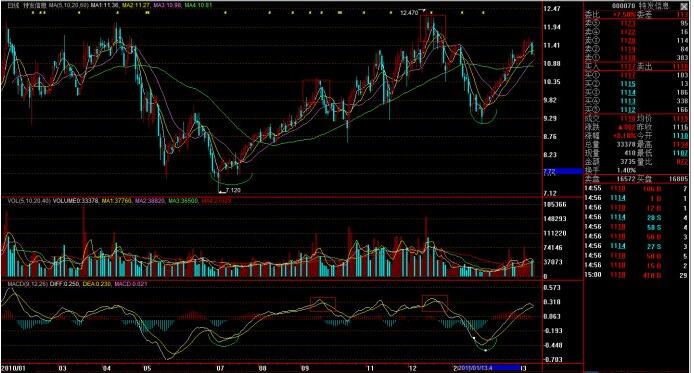The image size is (694, 373).
Task: Open the VOL(5,10,20,40) indicator settings label
Action: click(29, 201)
